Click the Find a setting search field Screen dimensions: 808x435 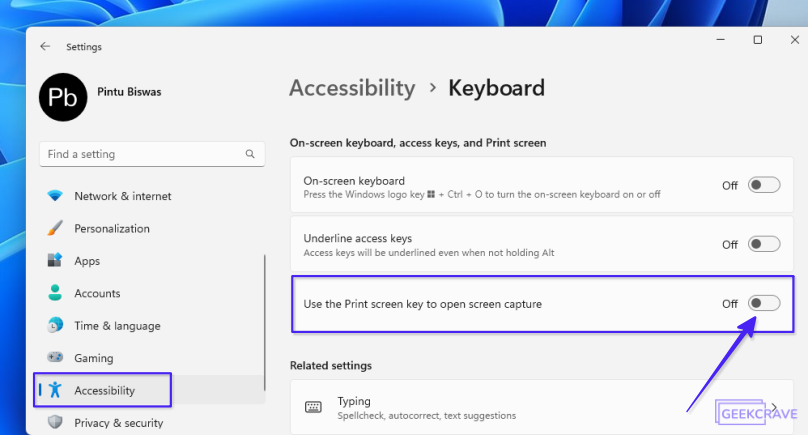152,154
